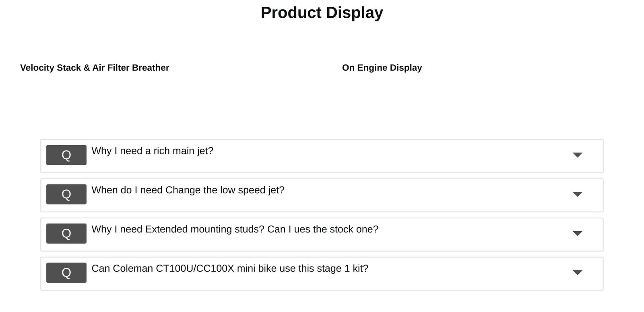Viewport: 644px width, 312px height.
Task: Click the Product Display heading
Action: (x=322, y=12)
